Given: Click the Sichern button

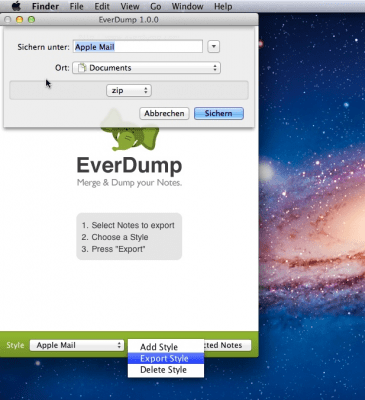Looking at the screenshot, I should coord(219,113).
